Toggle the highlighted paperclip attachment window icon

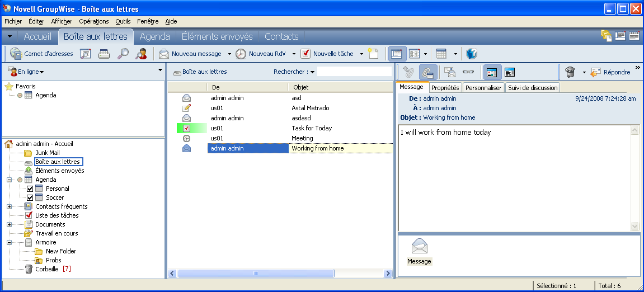(x=427, y=72)
